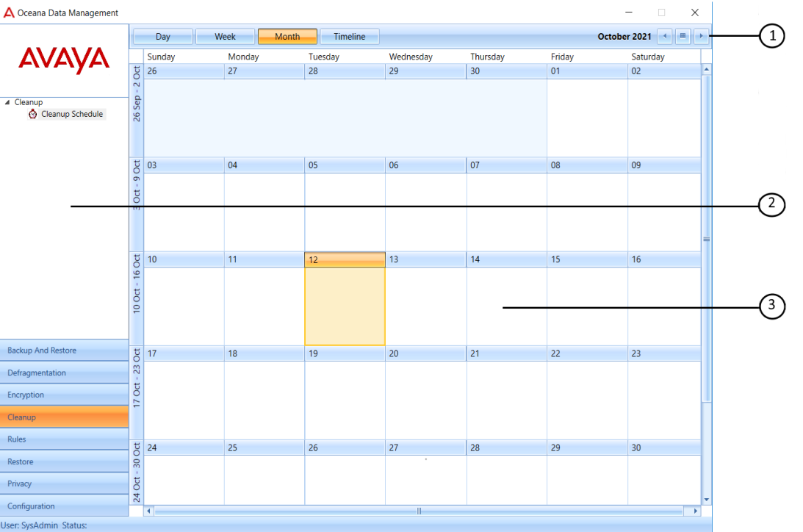Select day 16 date header

coord(664,259)
